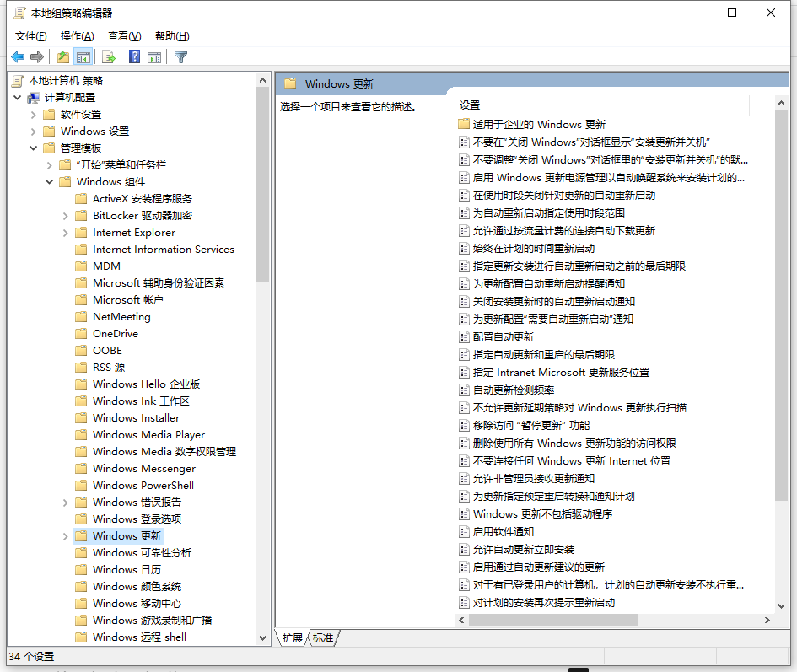Open the 文件(F) menu
This screenshot has width=797, height=672.
tap(31, 35)
